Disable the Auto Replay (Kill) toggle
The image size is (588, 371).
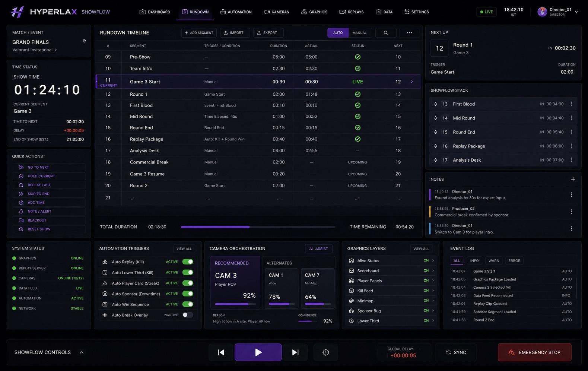188,262
